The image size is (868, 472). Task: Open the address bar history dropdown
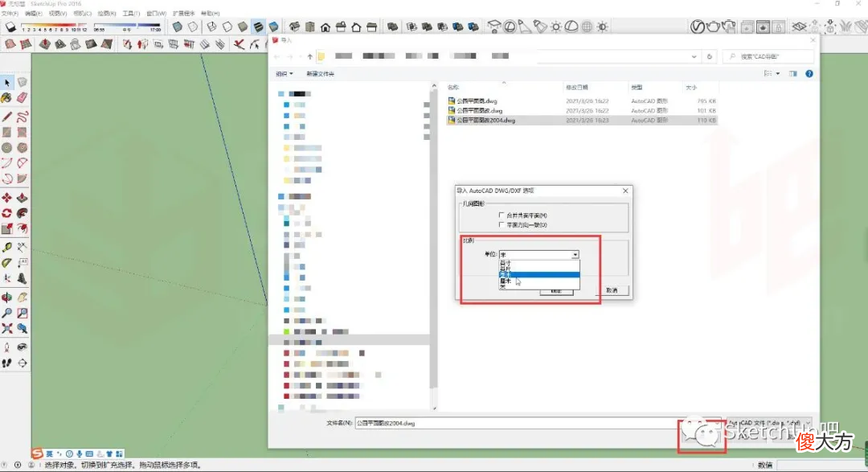coord(694,56)
